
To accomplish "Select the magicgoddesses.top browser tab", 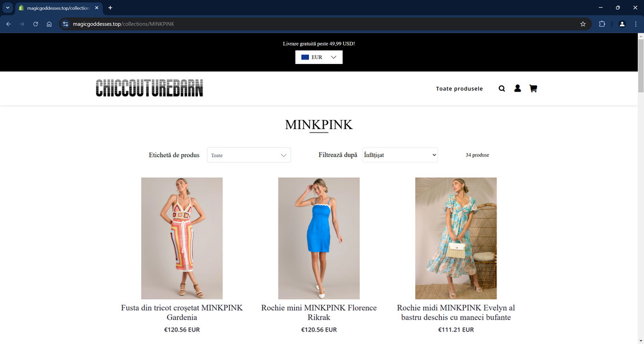I will coord(58,8).
